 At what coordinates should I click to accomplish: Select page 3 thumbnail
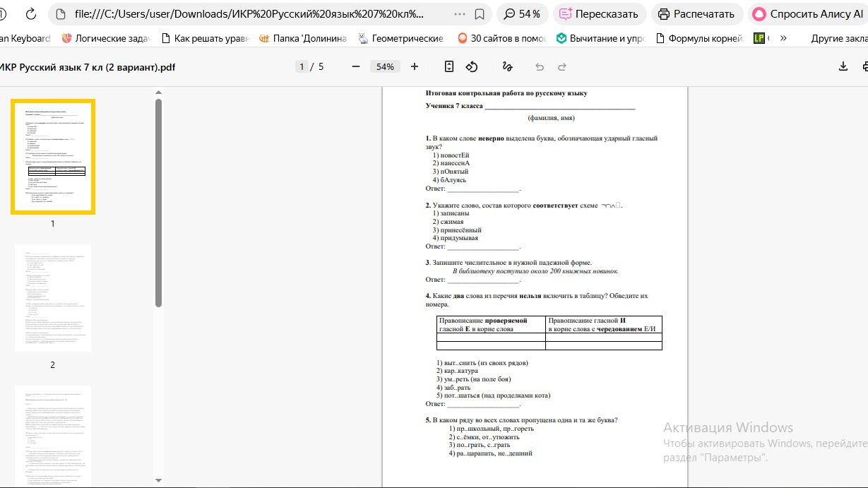coord(53,435)
